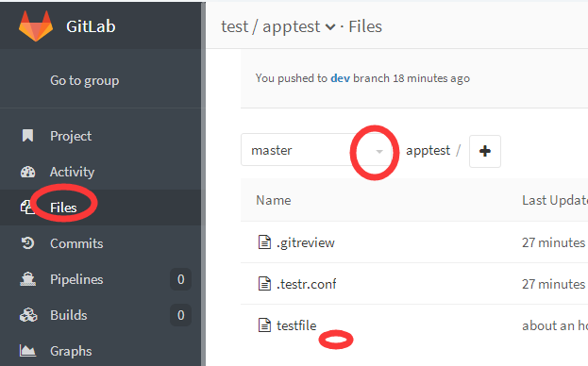The image size is (588, 366).
Task: Click the Graphs chart icon
Action: (x=27, y=351)
